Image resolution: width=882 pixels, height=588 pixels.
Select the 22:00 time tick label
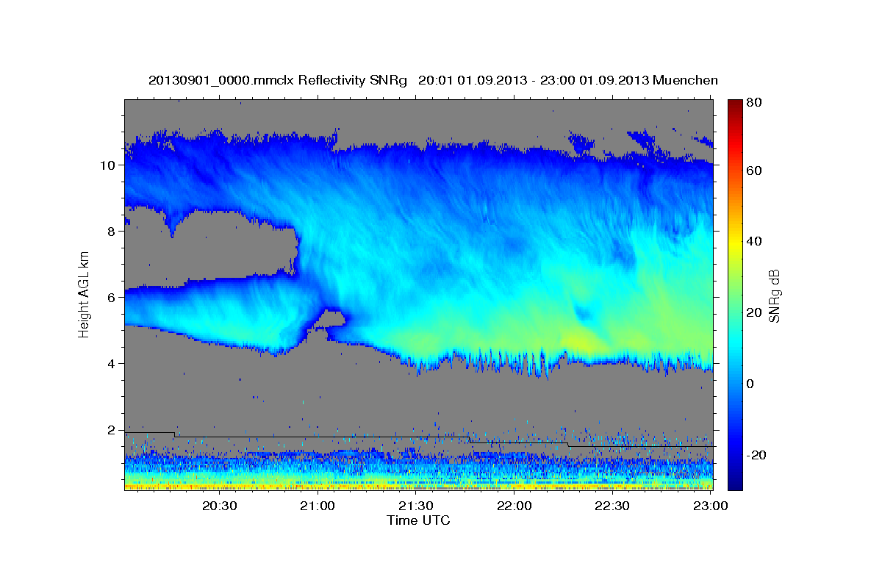tap(514, 506)
